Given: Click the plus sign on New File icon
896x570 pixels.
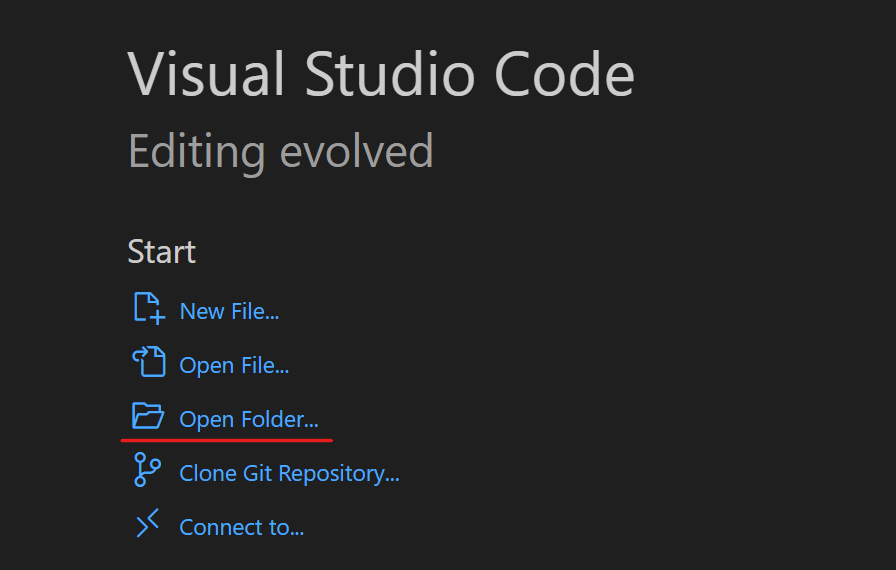Looking at the screenshot, I should [157, 316].
